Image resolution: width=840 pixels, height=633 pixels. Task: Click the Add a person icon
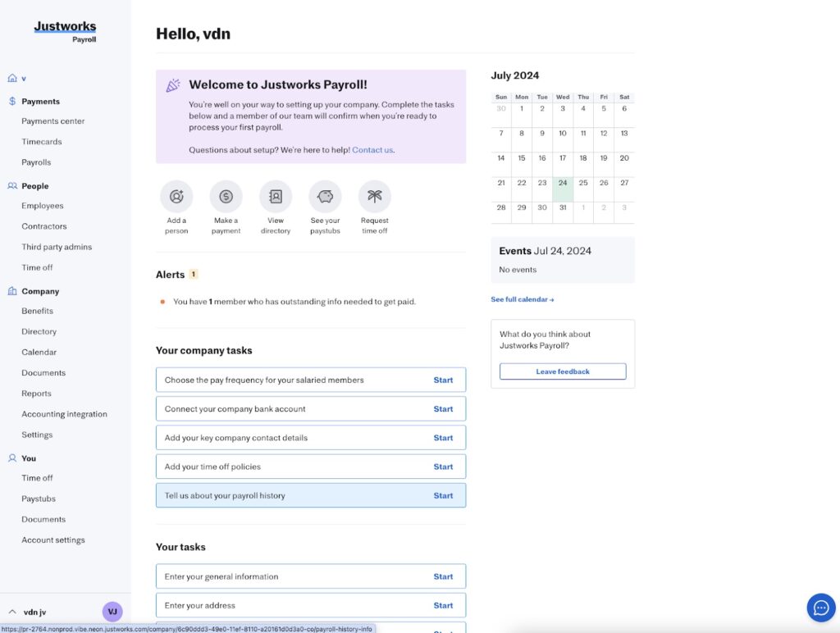click(176, 197)
